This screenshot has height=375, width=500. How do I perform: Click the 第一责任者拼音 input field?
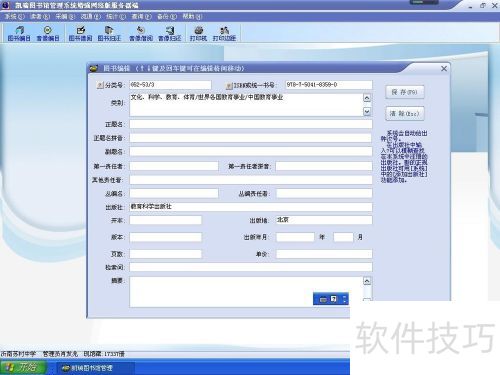click(324, 166)
